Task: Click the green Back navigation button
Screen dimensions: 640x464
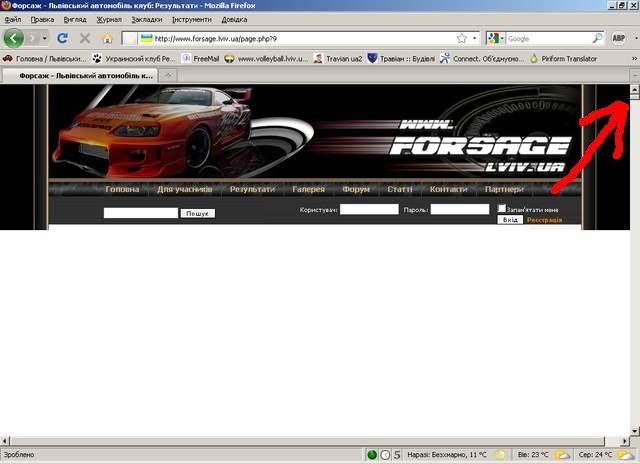Action: click(x=13, y=38)
